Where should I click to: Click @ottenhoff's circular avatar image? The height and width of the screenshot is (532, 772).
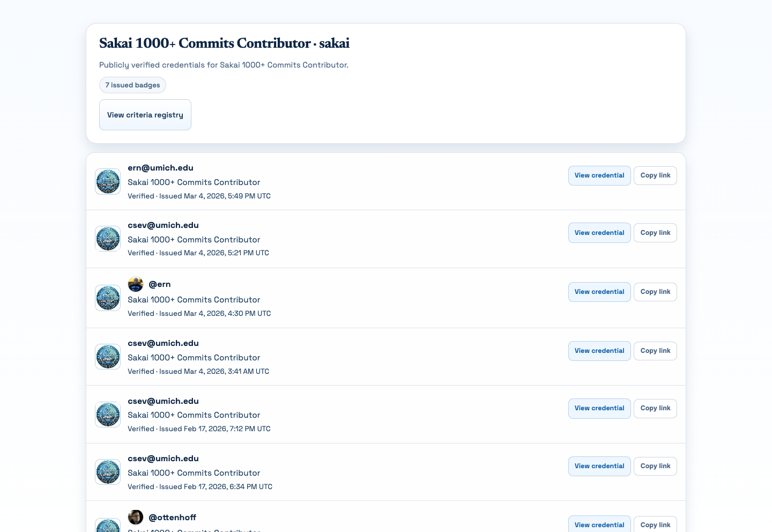click(x=136, y=517)
